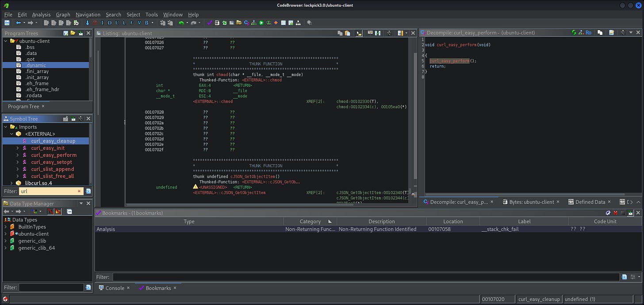
Task: Click the green Undo arrow
Action: 181,23
